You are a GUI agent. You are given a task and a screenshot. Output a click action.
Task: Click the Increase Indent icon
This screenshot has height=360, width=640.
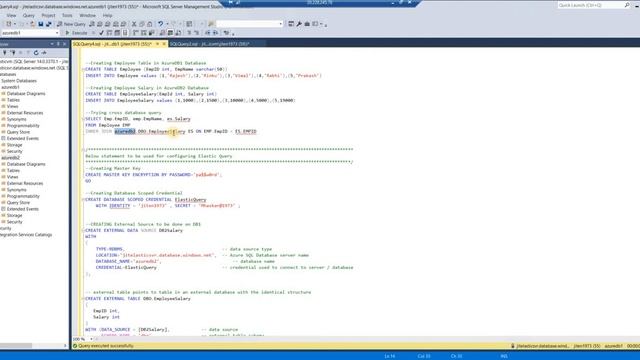(x=216, y=33)
